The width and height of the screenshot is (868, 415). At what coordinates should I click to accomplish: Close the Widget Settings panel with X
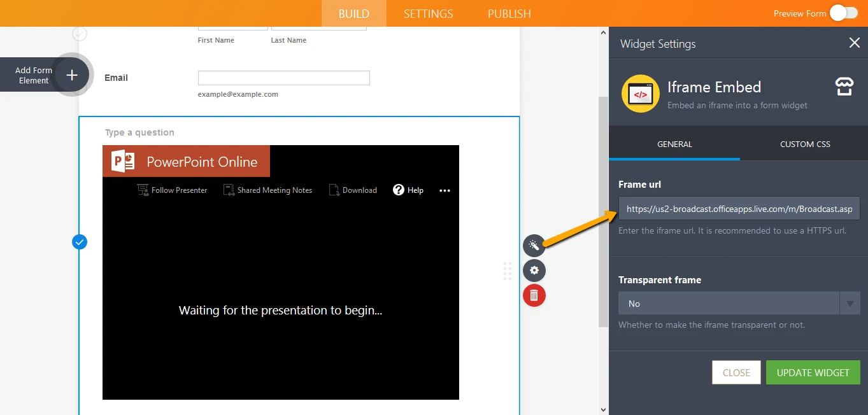click(854, 43)
